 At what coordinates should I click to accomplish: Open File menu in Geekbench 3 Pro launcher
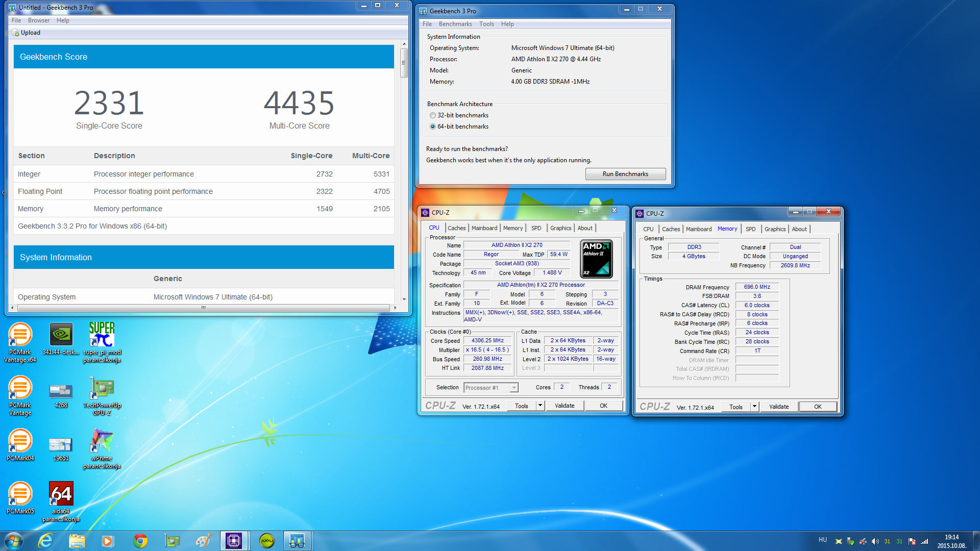pos(427,24)
